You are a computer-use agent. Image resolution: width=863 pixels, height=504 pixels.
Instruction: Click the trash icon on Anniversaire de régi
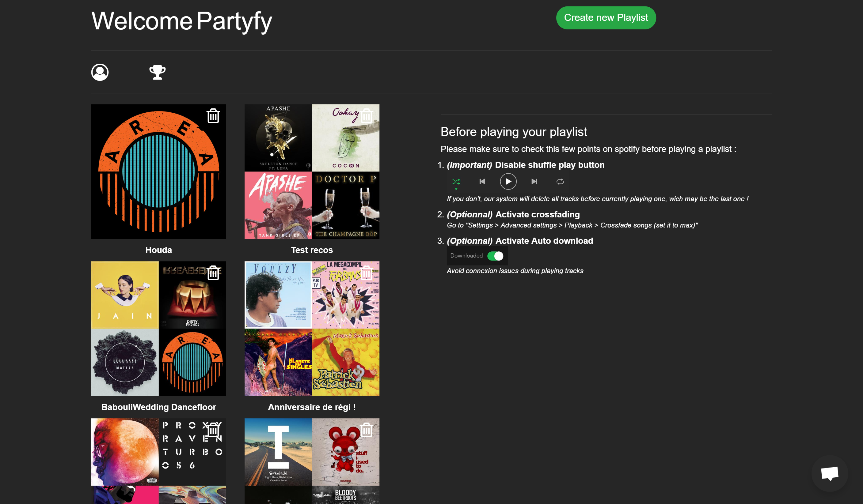(x=366, y=273)
